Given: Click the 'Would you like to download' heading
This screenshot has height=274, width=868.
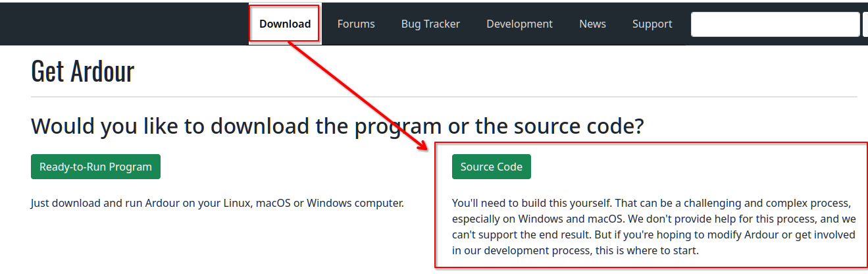Looking at the screenshot, I should click(x=337, y=125).
